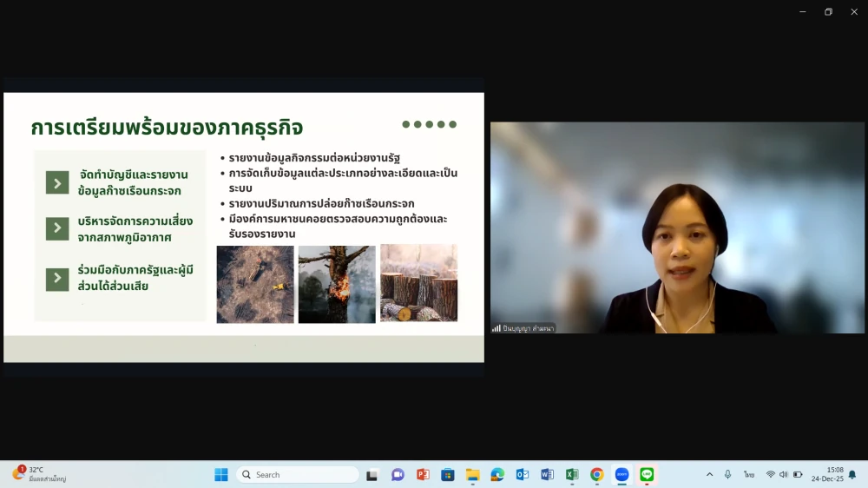Click the participant name label on video
This screenshot has width=868, height=488.
[x=528, y=328]
